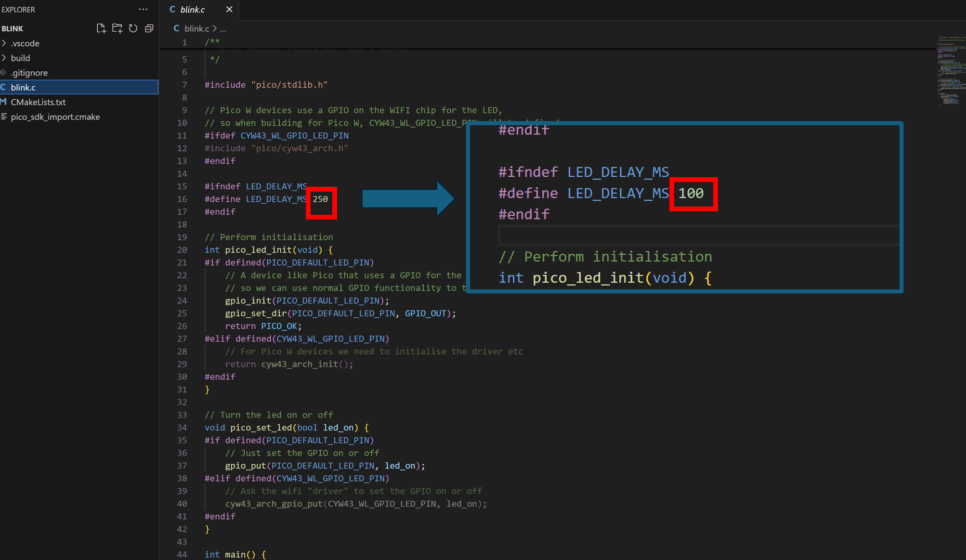Click cyw43_arch_init call on line 29
The height and width of the screenshot is (560, 966).
300,364
